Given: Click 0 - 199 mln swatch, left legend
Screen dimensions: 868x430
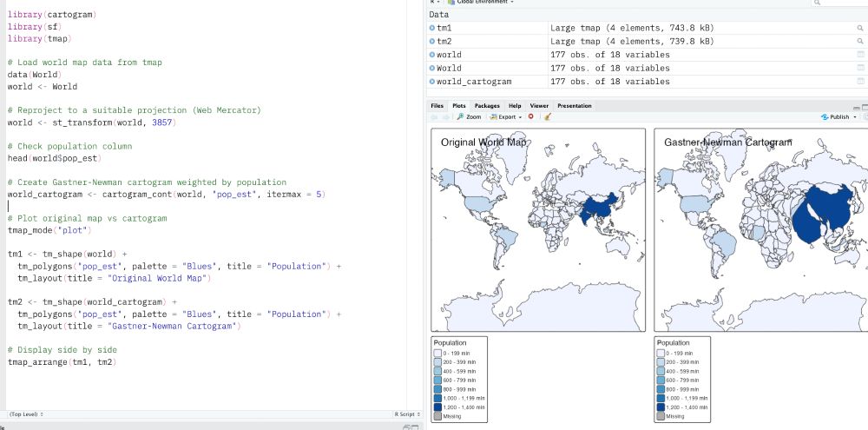Looking at the screenshot, I should point(437,353).
